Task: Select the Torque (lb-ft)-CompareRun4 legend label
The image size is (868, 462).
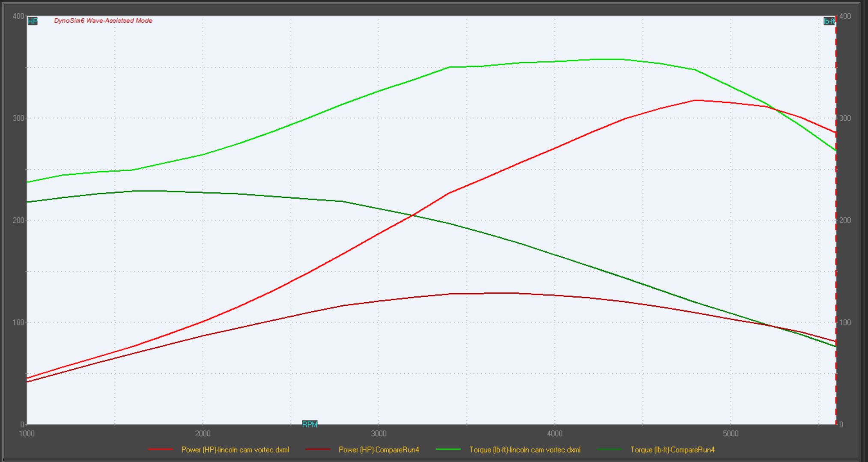Action: 672,450
